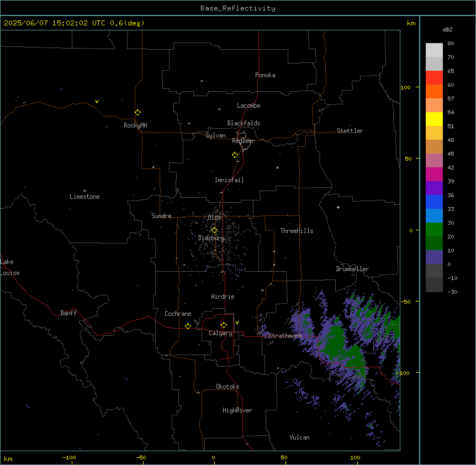Click the Cochrane label
476x465 pixels.
tap(178, 314)
